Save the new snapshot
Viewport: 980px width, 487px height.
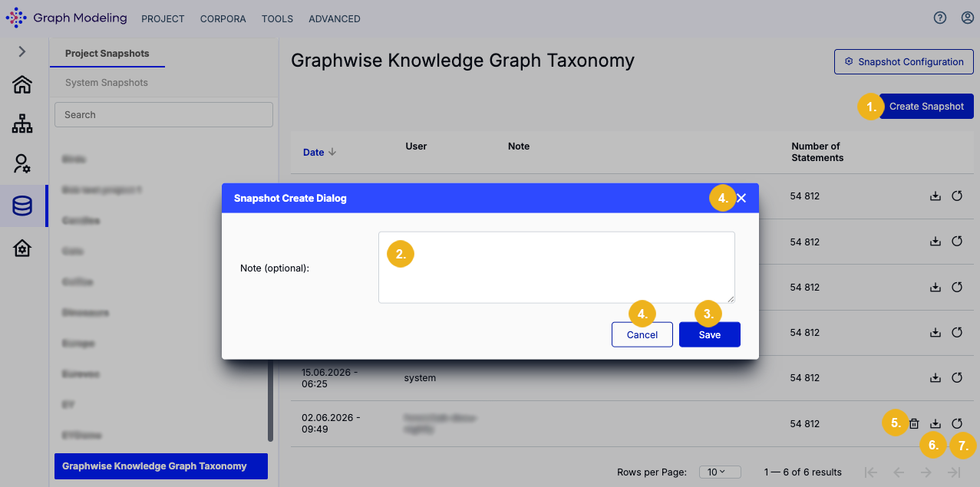710,335
